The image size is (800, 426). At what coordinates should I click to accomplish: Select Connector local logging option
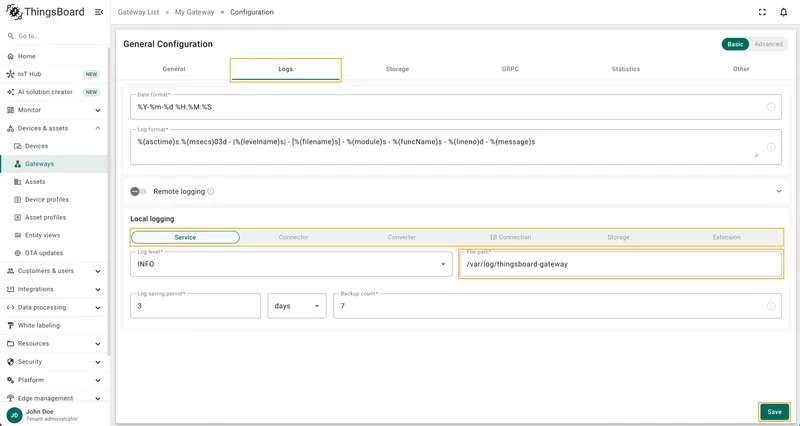[293, 237]
